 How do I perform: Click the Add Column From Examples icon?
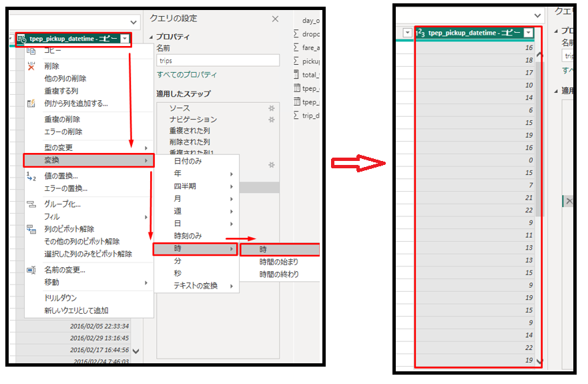coord(31,104)
